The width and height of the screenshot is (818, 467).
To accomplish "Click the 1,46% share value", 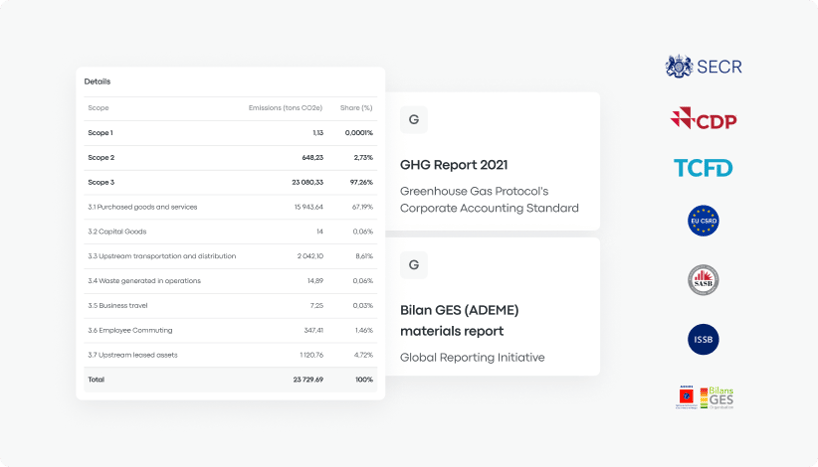I will point(364,330).
